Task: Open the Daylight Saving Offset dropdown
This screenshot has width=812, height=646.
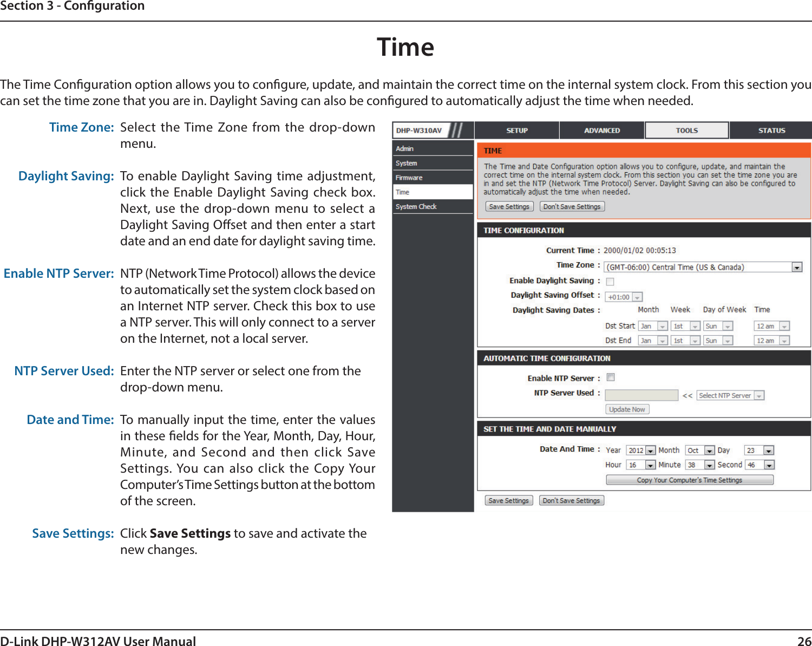Action: click(624, 297)
